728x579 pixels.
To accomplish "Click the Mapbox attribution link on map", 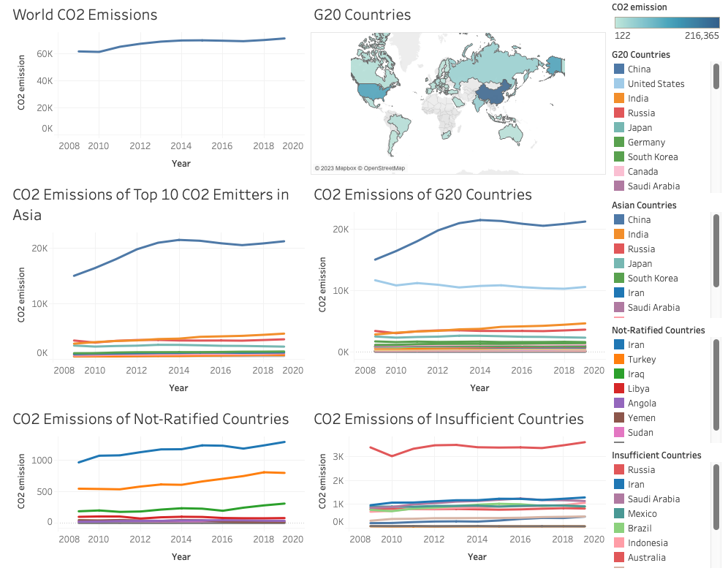I will coord(335,168).
